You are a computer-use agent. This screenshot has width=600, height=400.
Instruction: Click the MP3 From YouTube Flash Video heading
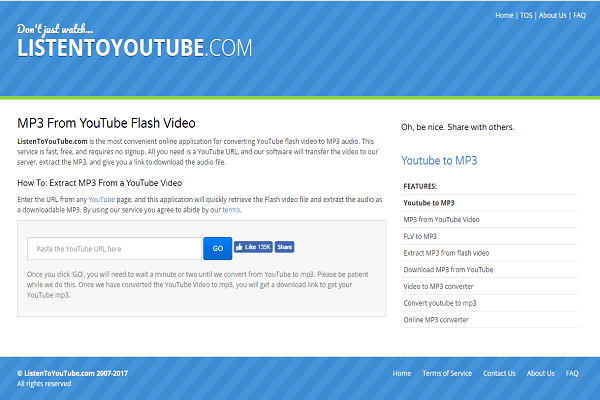click(x=106, y=123)
